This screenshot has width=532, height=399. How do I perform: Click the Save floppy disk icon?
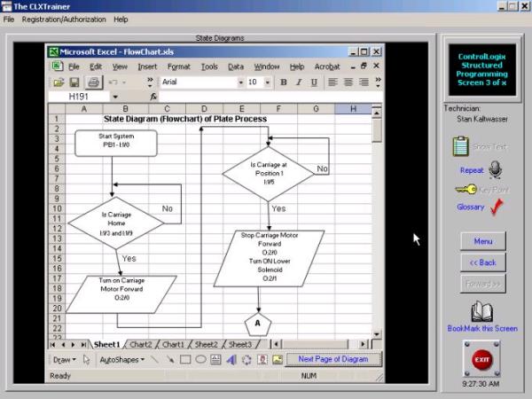pos(74,82)
